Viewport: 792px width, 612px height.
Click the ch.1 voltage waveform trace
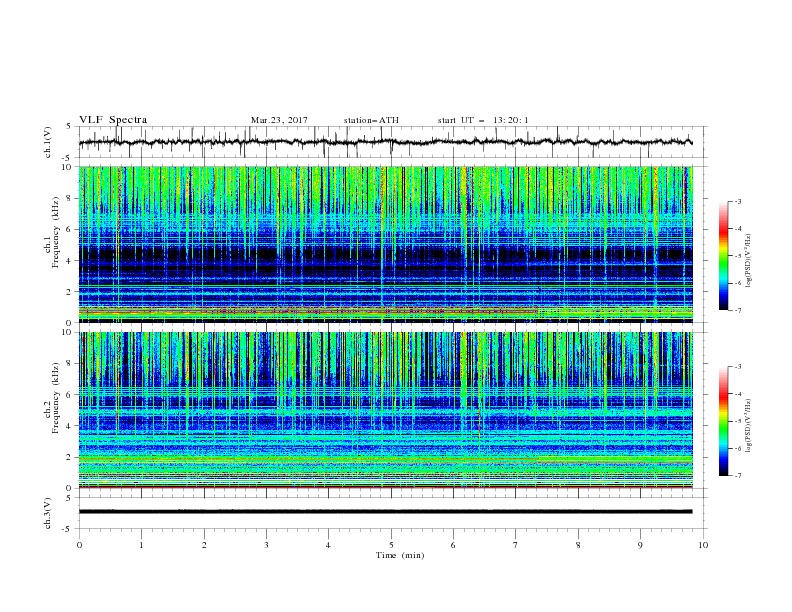pyautogui.click(x=385, y=142)
